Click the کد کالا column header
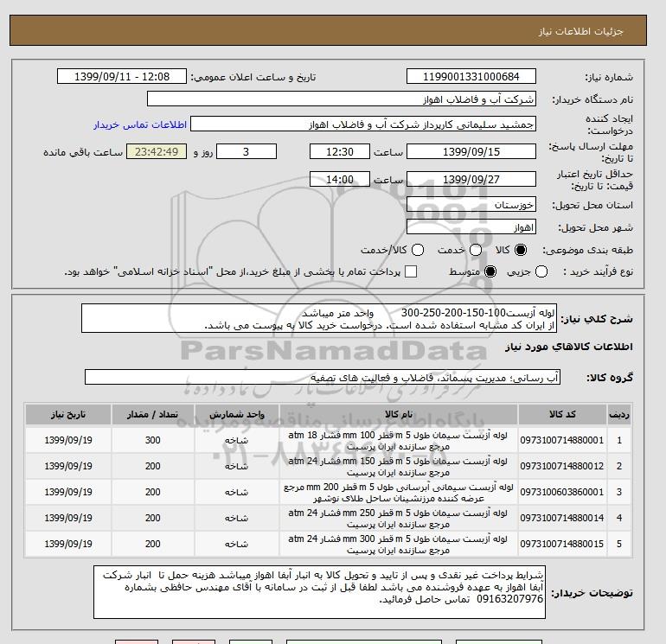 pos(562,414)
